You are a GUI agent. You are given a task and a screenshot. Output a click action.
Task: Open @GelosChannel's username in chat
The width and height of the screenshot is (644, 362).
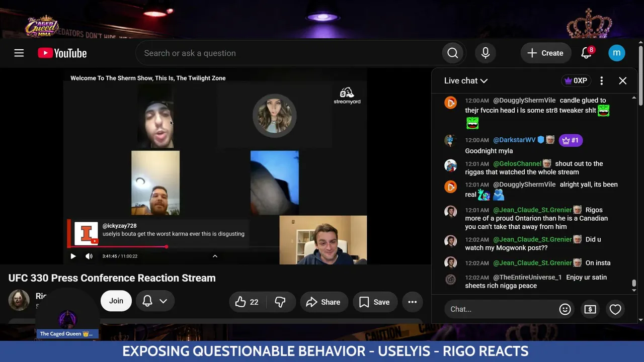[x=517, y=163]
